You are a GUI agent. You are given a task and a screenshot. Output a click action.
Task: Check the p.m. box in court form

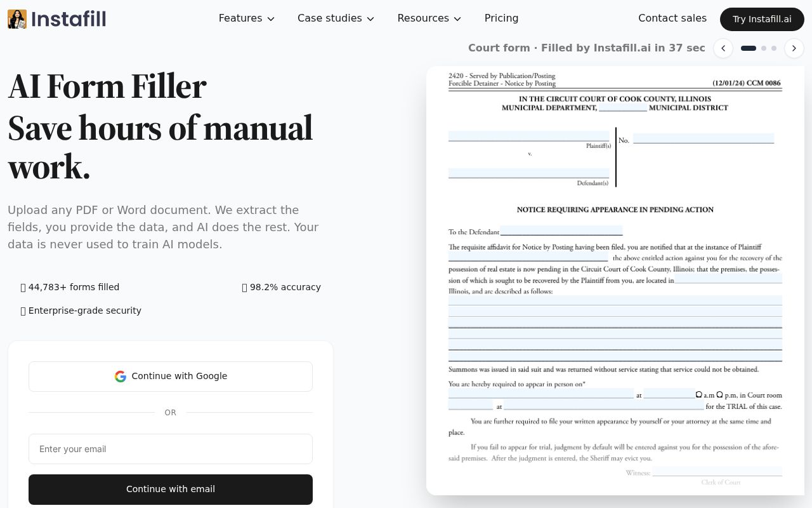[x=719, y=394]
